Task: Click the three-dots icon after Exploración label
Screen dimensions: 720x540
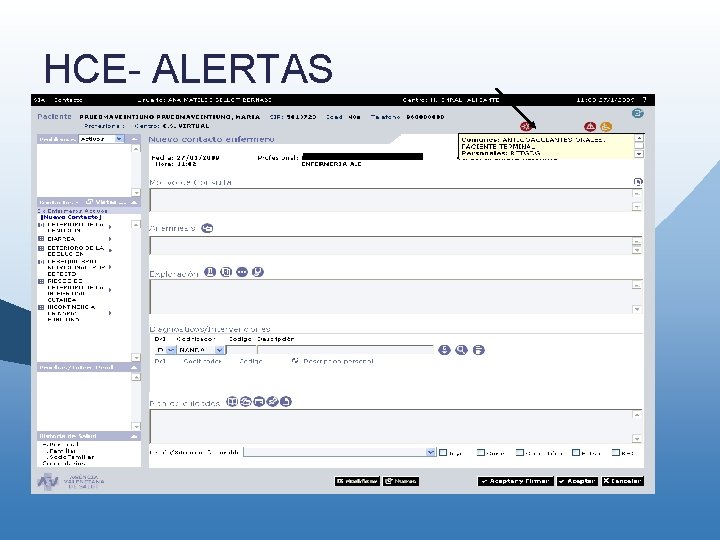Action: pyautogui.click(x=242, y=272)
